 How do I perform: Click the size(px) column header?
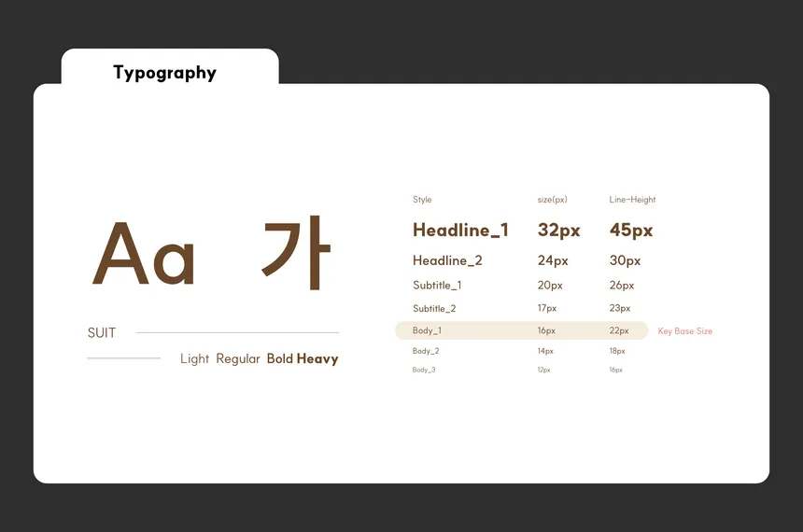[x=553, y=200]
